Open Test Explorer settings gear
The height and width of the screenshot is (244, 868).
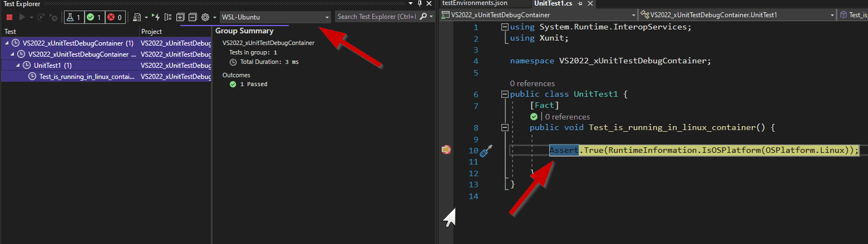pos(205,17)
